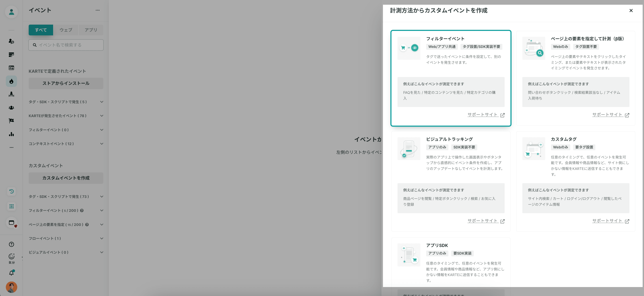
Task: Open サポートサイト link in ビジュアルトラッキング card
Action: pos(486,221)
